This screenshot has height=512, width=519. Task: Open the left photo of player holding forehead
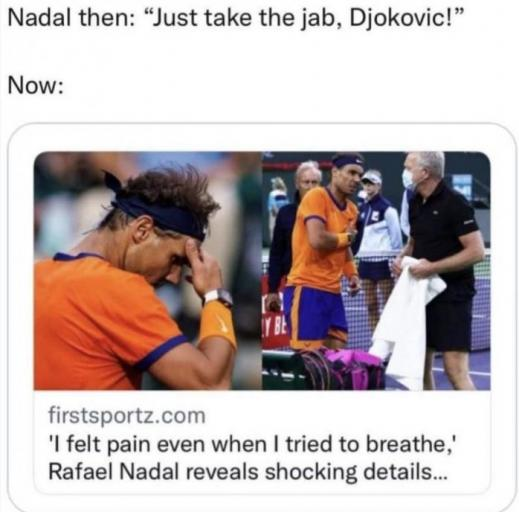click(x=148, y=271)
